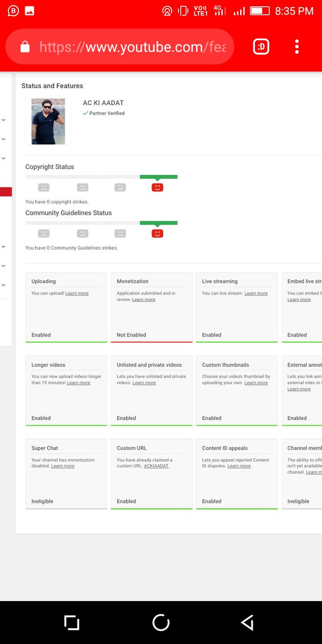Click the 8:35 PM clock in status bar

click(294, 11)
